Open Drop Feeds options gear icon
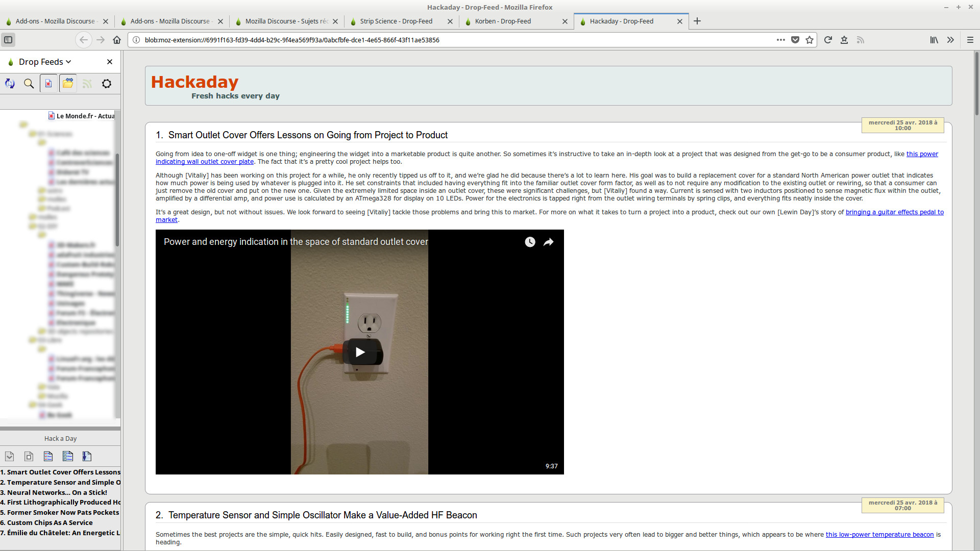The width and height of the screenshot is (980, 551). tap(107, 84)
